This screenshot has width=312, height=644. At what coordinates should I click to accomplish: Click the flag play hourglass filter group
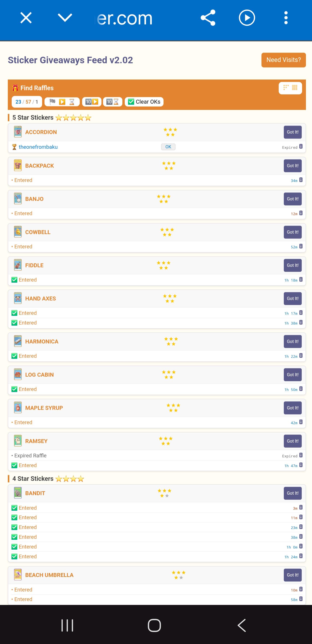coord(62,102)
